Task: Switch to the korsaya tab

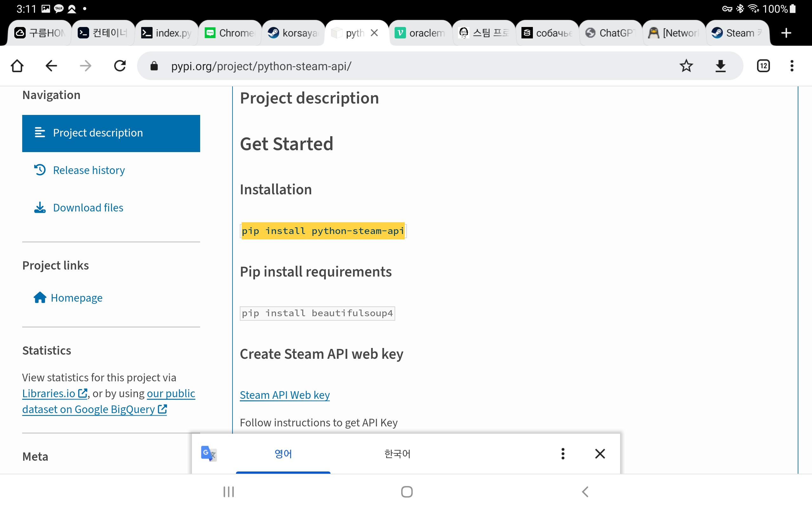Action: click(x=293, y=33)
